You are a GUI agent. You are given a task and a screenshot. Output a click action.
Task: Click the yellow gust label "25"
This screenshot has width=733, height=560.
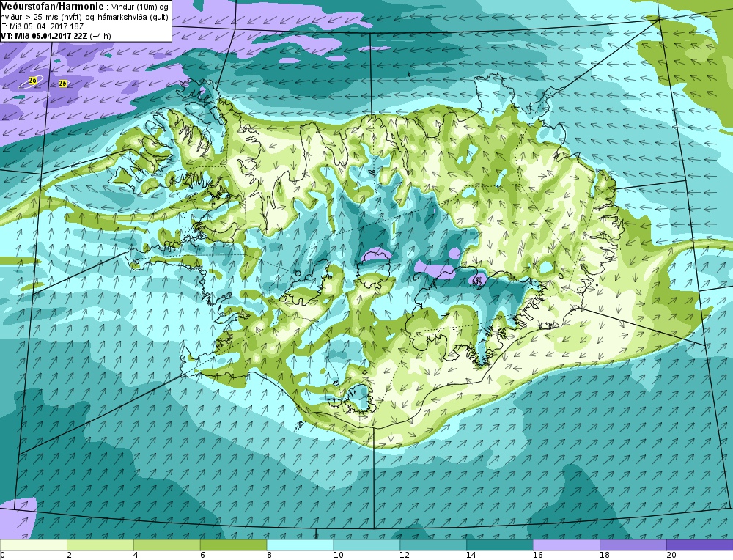pos(62,84)
